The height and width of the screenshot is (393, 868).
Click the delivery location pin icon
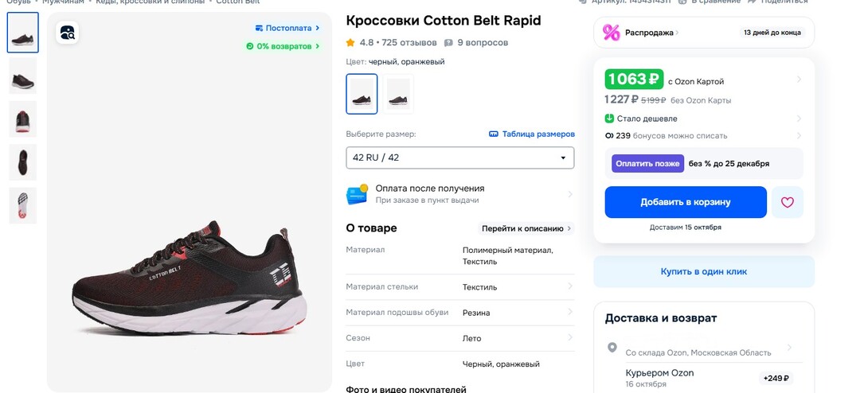[x=612, y=348]
